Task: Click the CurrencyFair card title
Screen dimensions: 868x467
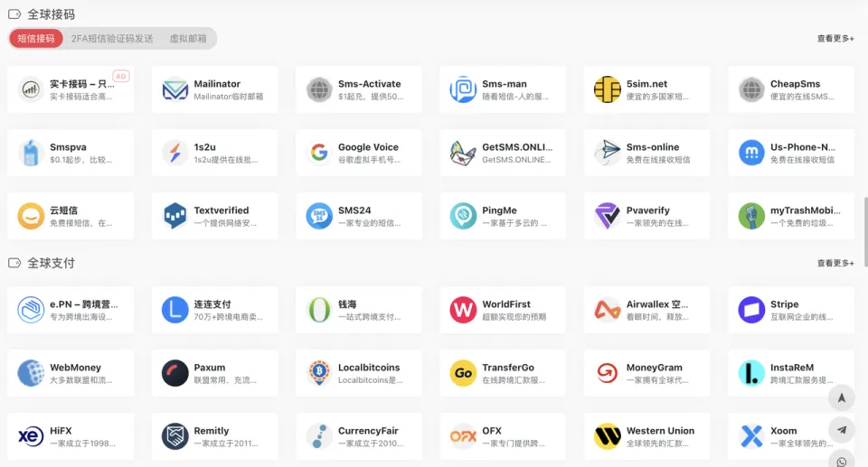Action: [x=368, y=431]
